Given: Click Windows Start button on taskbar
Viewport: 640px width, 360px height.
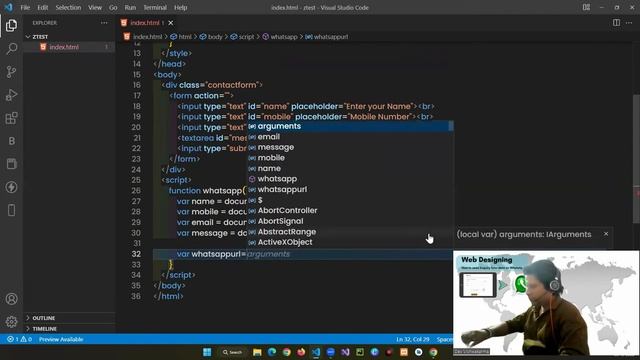Looking at the screenshot, I should (207, 352).
